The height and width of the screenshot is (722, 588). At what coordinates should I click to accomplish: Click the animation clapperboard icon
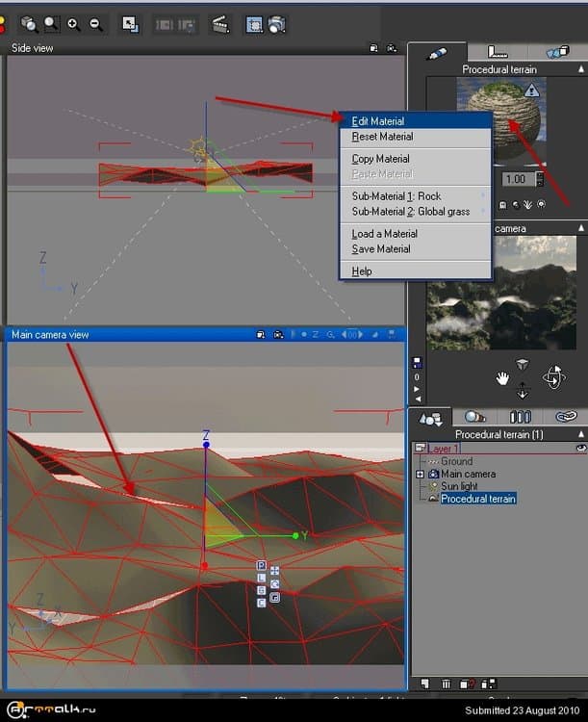(219, 24)
